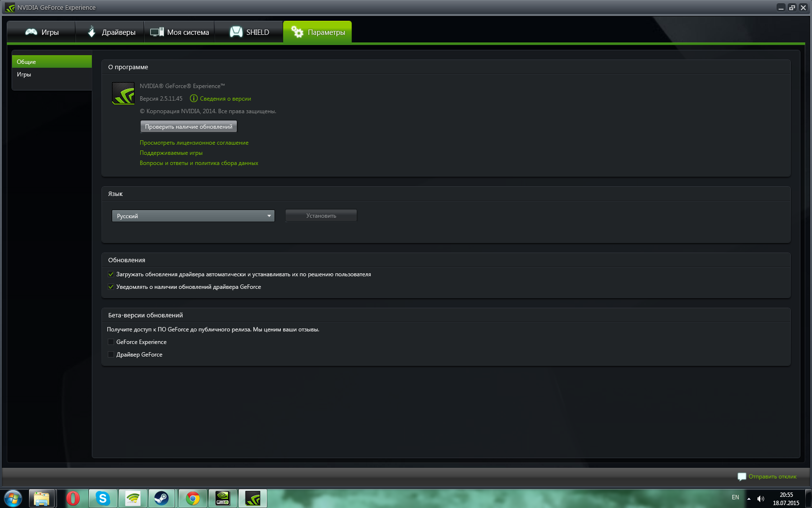The width and height of the screenshot is (812, 508).
Task: Open the Моя система tab
Action: [179, 32]
